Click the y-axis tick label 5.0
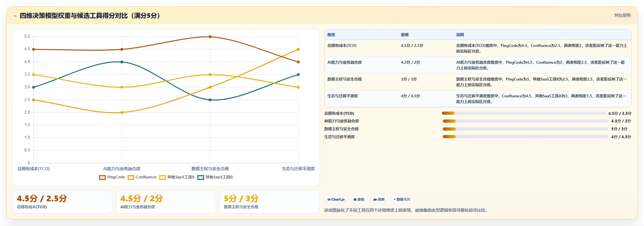 click(27, 36)
